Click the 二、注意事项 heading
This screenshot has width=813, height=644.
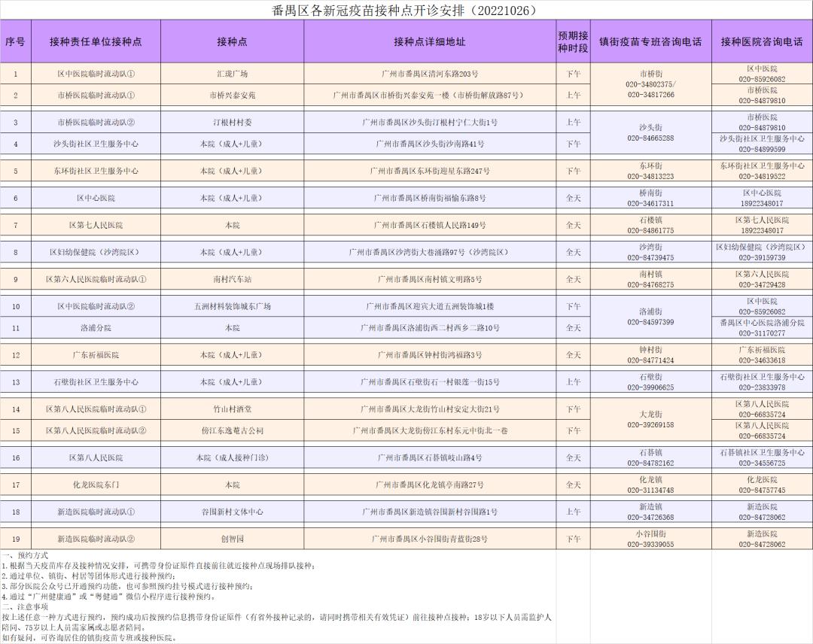(x=24, y=606)
